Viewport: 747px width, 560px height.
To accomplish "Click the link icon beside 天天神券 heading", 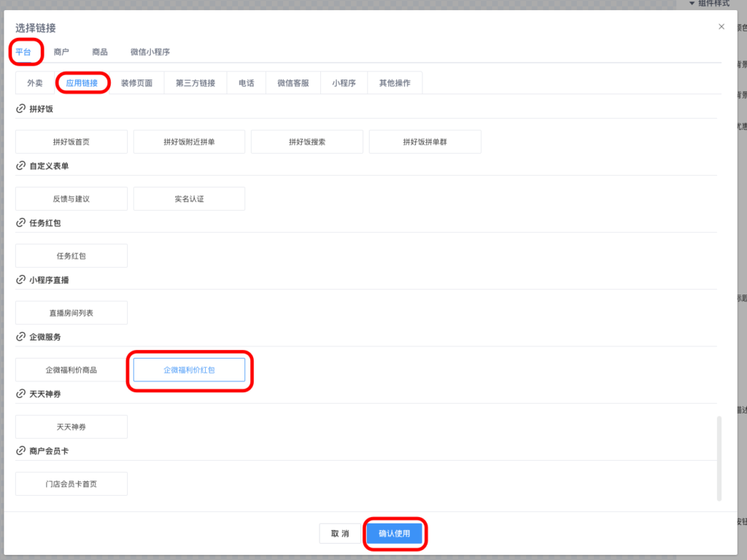I will tap(20, 394).
